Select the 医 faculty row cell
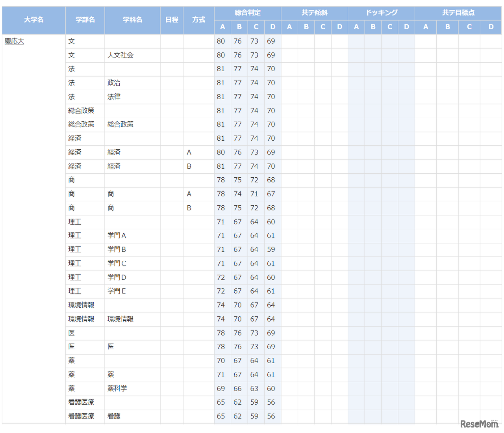Viewport: 504px width, 433px height. click(x=71, y=333)
